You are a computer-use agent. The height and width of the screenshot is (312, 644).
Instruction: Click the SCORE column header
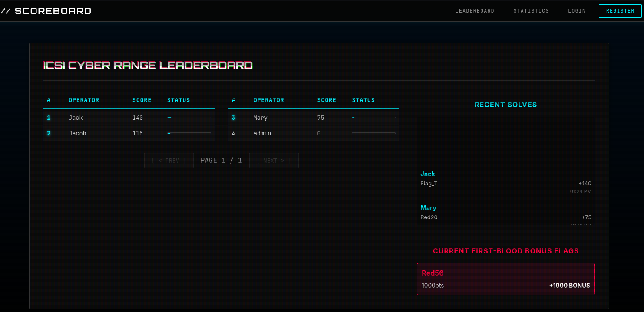point(142,100)
